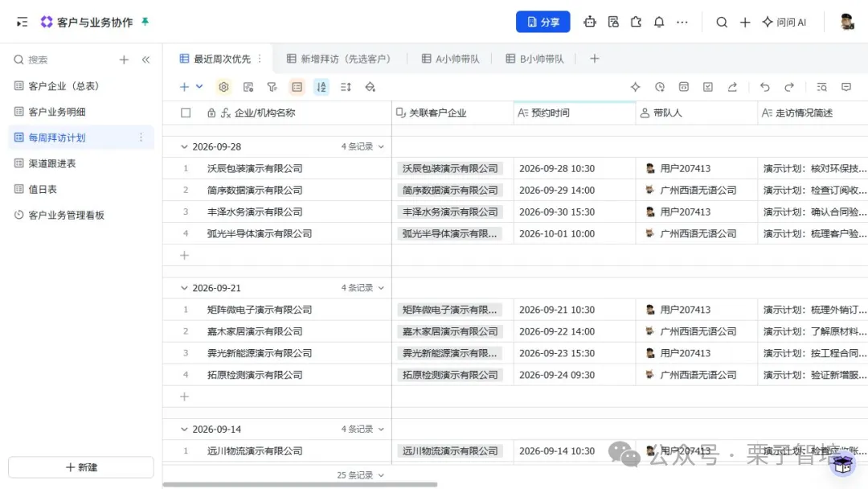Switch to the A小帅带队 tab
The height and width of the screenshot is (489, 868).
451,59
